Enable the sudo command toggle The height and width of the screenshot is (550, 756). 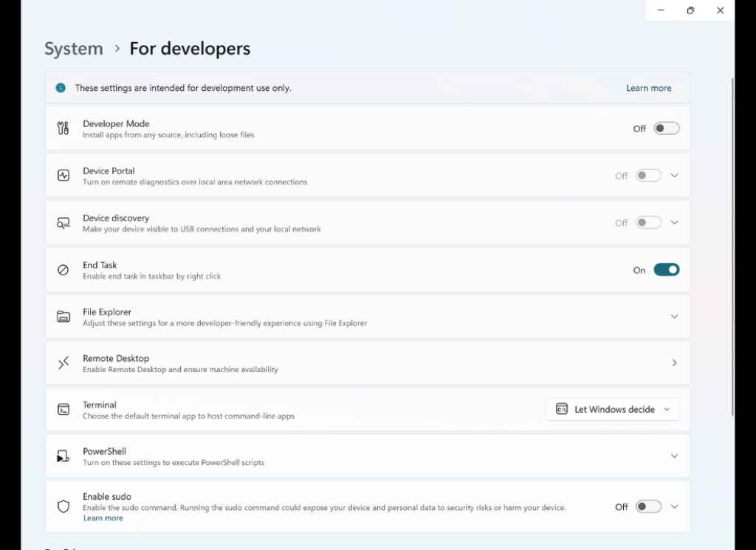point(648,506)
